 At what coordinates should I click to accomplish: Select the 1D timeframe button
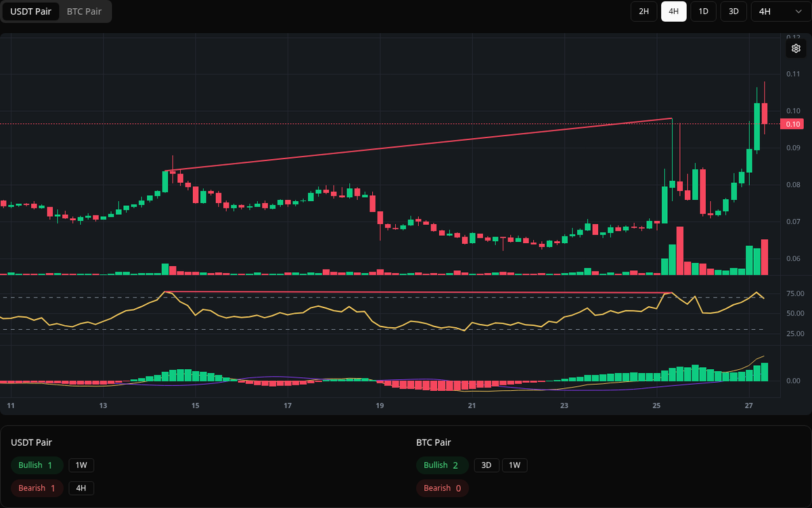[703, 12]
